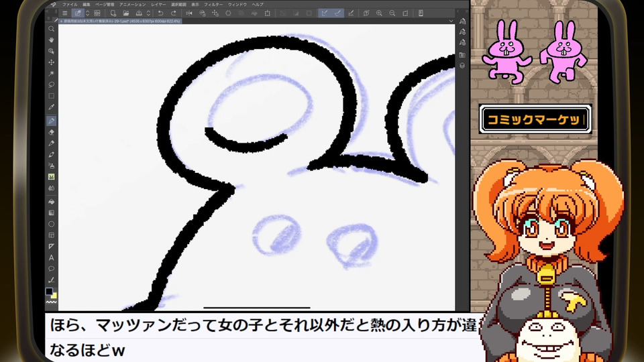Click the Open folder icon

(125, 13)
